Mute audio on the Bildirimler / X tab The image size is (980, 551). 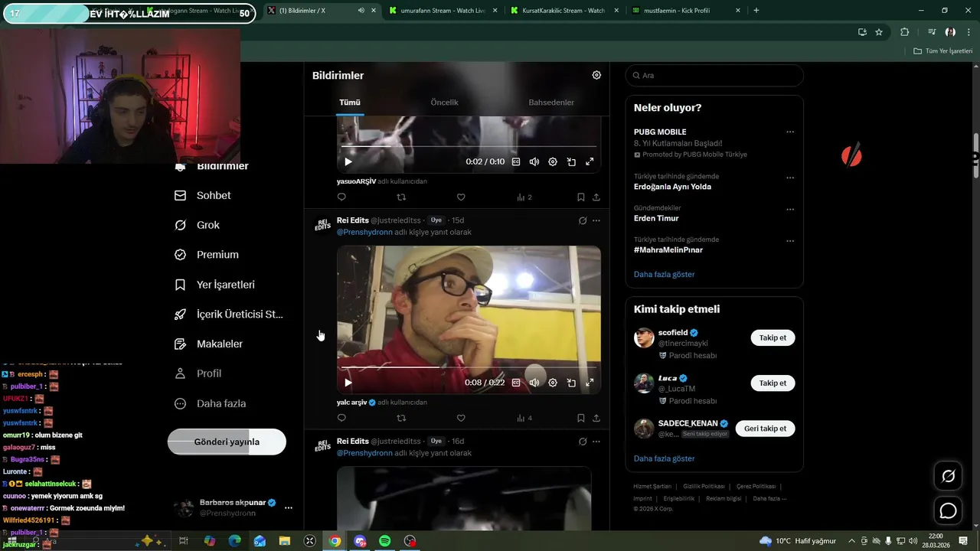361,11
